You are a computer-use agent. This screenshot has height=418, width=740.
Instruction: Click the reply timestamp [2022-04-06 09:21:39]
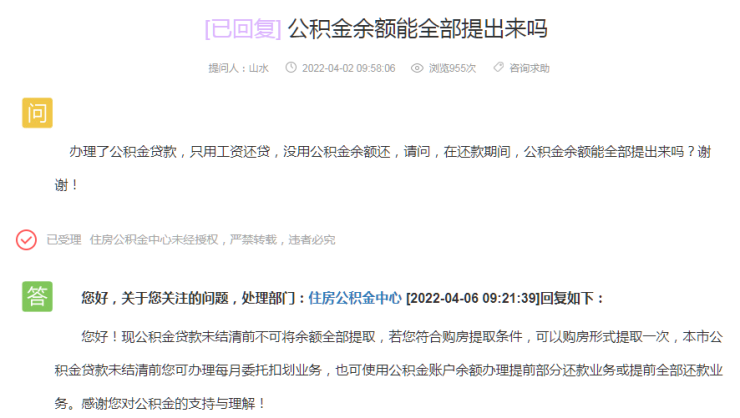coord(472,298)
